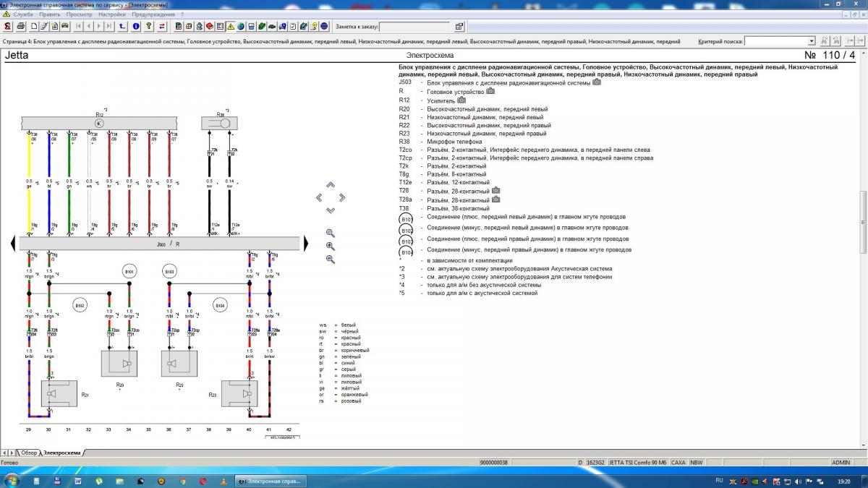Click the red and blue swap arrows icon
This screenshot has height=488, width=868.
pos(162,27)
